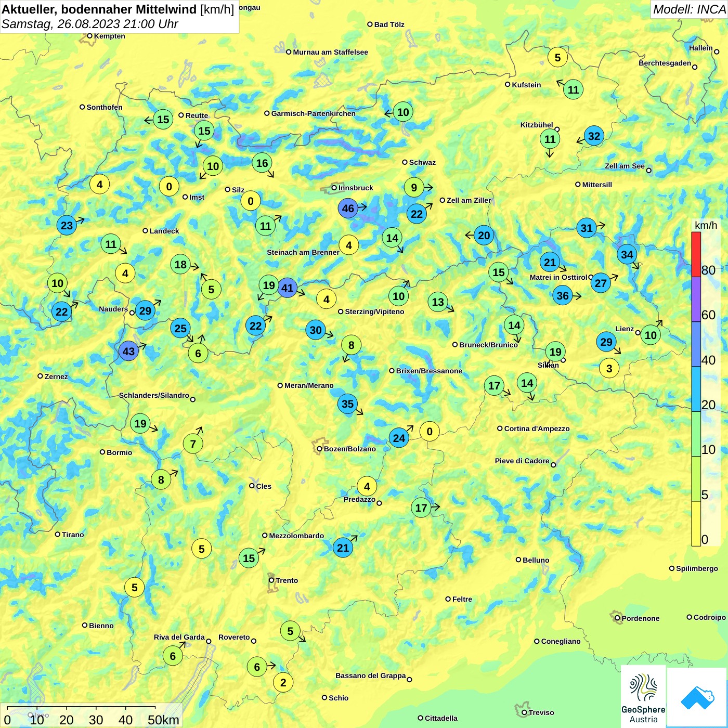
Task: Select the Sterzing/Vipiteno label
Action: tap(374, 311)
